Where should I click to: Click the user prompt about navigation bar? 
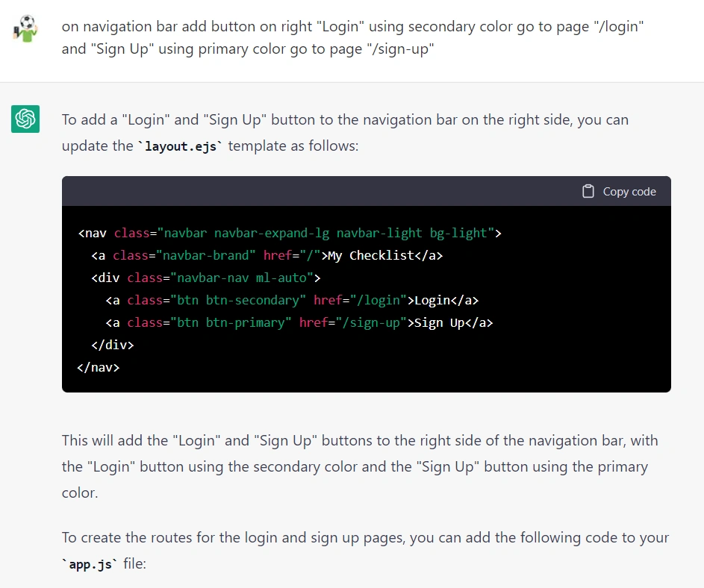coord(353,37)
